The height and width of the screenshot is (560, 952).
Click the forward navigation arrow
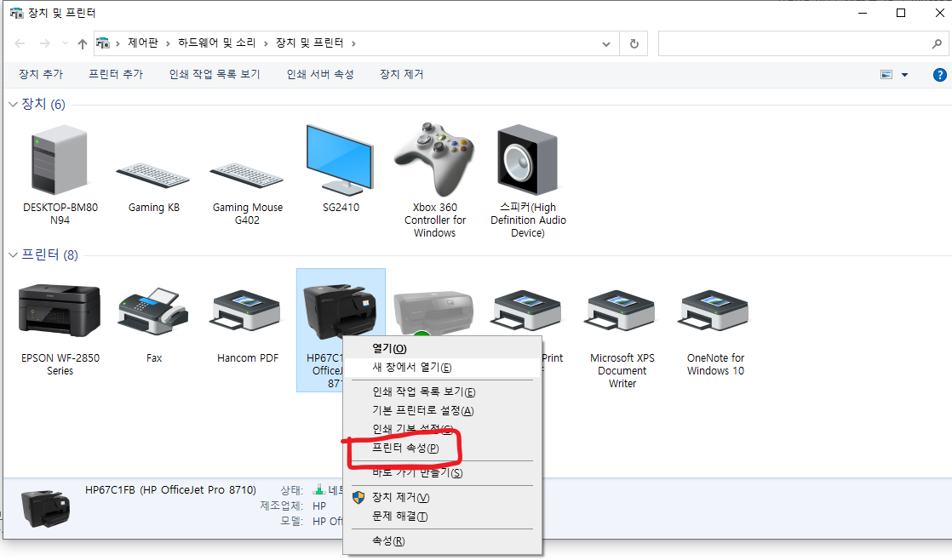pos(45,43)
